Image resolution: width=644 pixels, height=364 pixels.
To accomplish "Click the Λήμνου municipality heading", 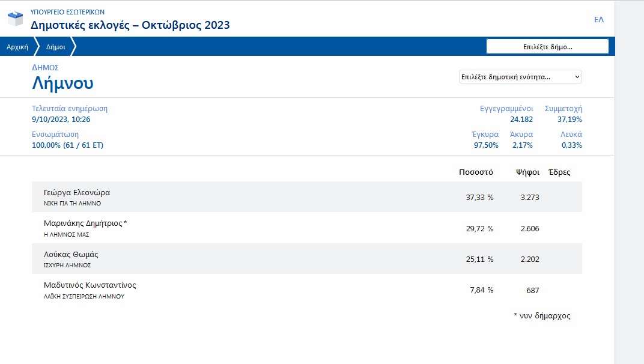I will point(62,83).
